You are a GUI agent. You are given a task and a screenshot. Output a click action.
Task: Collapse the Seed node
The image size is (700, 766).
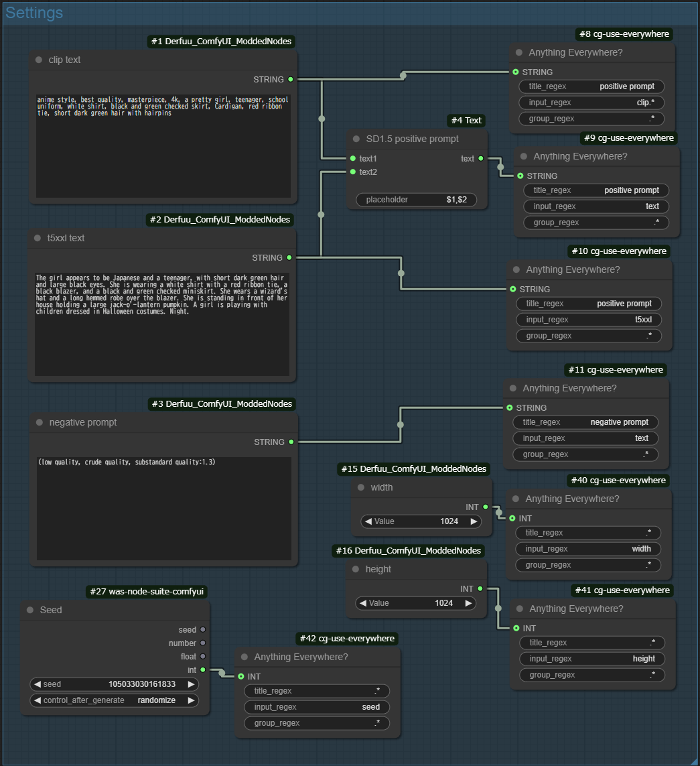pos(29,610)
